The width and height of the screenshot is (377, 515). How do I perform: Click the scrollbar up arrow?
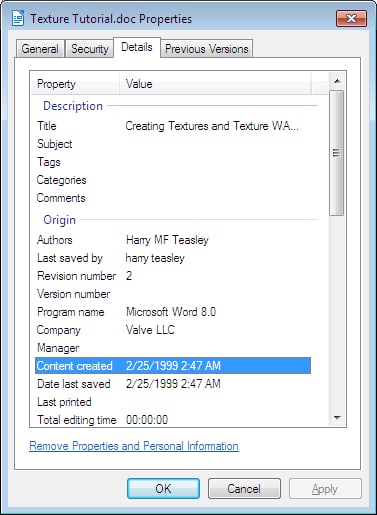(337, 81)
